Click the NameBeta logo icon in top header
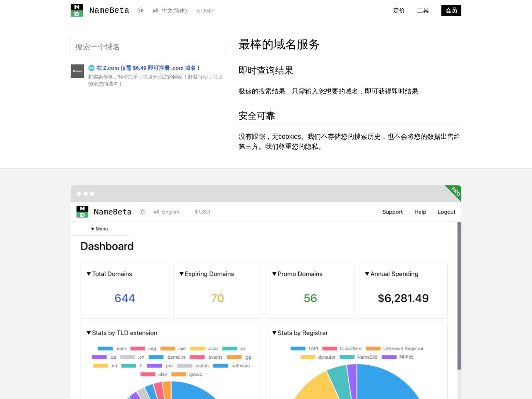This screenshot has height=399, width=532. (77, 10)
